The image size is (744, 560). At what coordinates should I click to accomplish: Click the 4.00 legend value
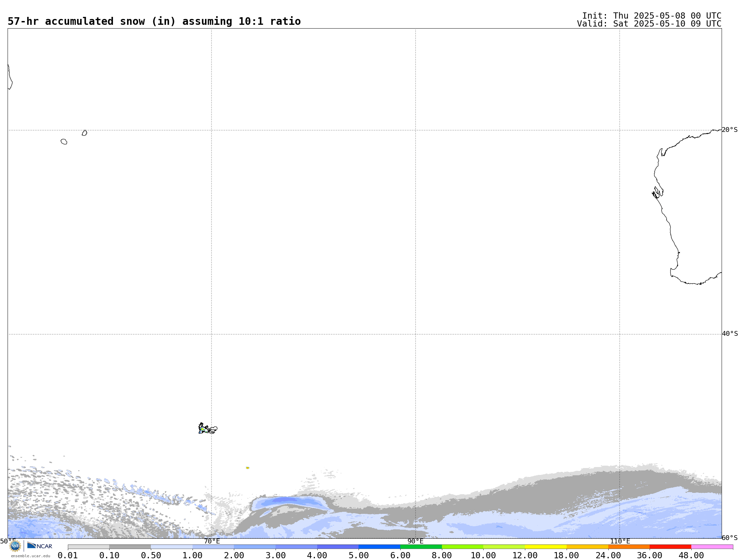[x=317, y=556]
